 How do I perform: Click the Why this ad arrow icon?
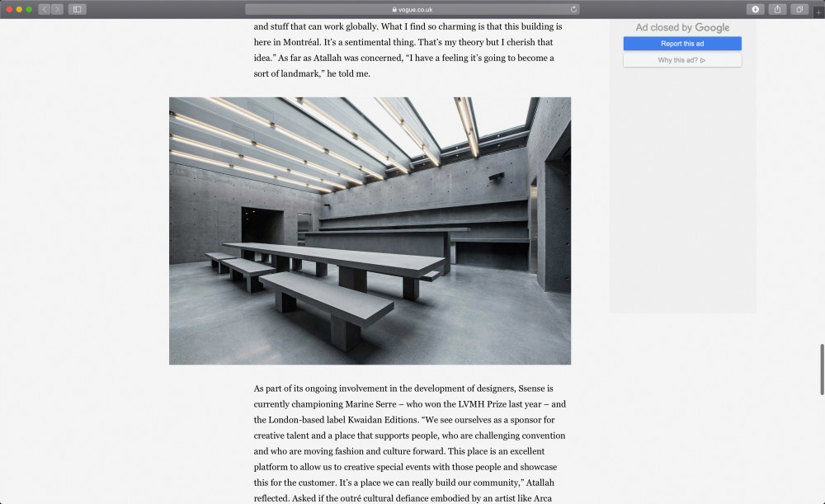[x=703, y=60]
